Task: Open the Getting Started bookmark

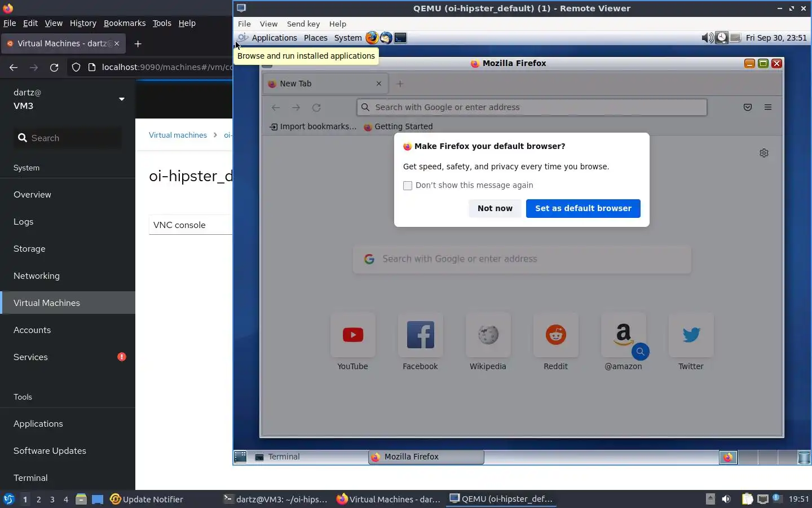Action: [398, 126]
